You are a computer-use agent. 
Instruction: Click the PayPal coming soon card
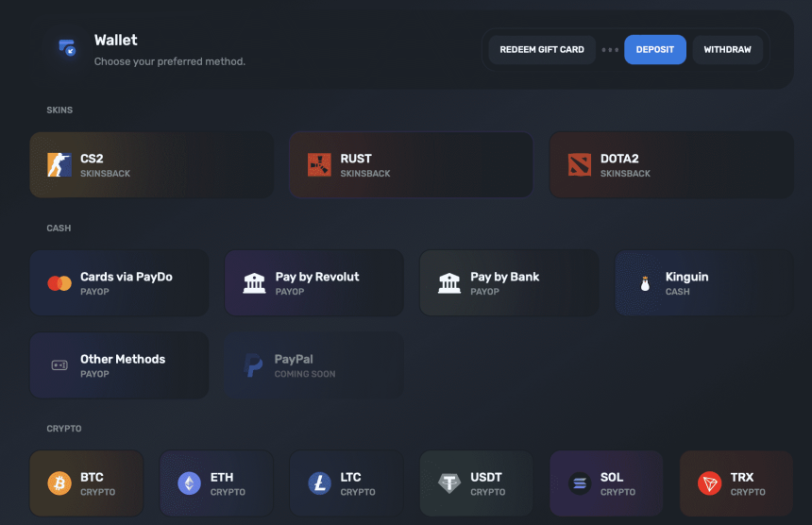tap(313, 365)
